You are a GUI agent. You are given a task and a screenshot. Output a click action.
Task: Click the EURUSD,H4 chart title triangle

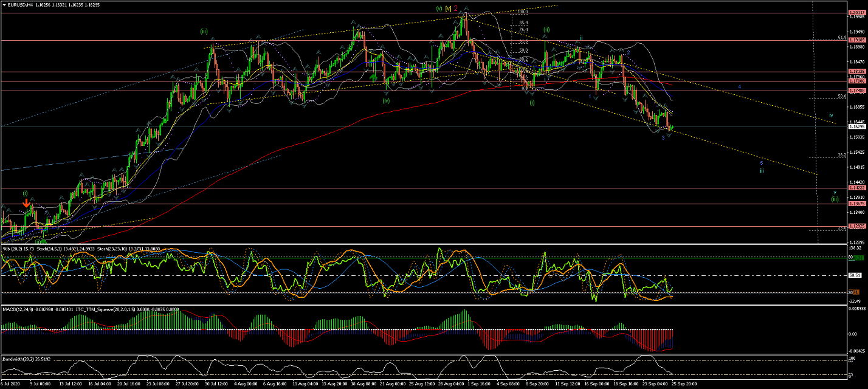4,4
